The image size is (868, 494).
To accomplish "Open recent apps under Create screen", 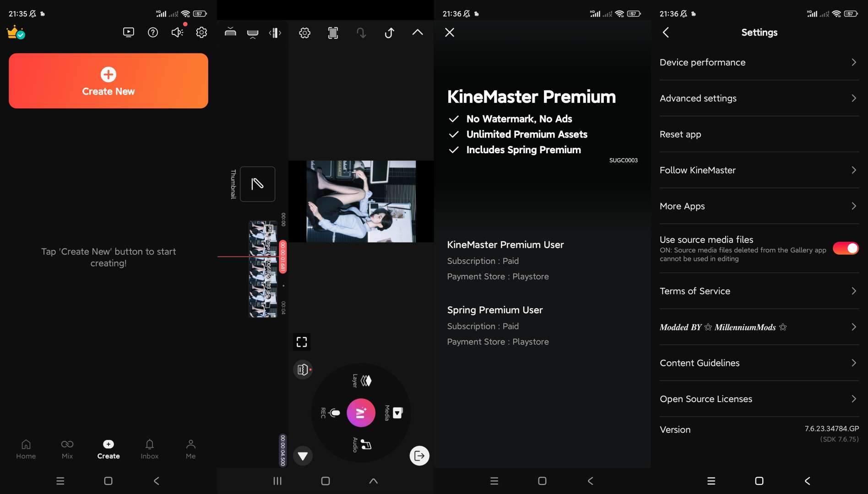I will tap(60, 481).
